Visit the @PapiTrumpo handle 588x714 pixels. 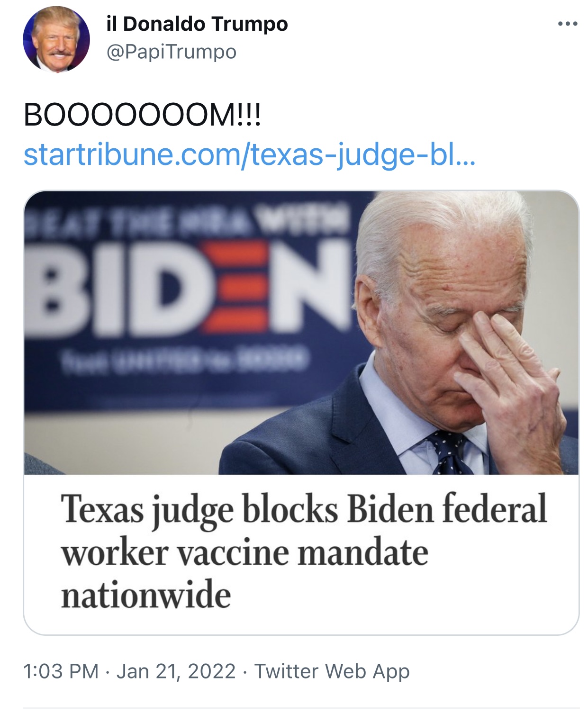click(x=172, y=52)
